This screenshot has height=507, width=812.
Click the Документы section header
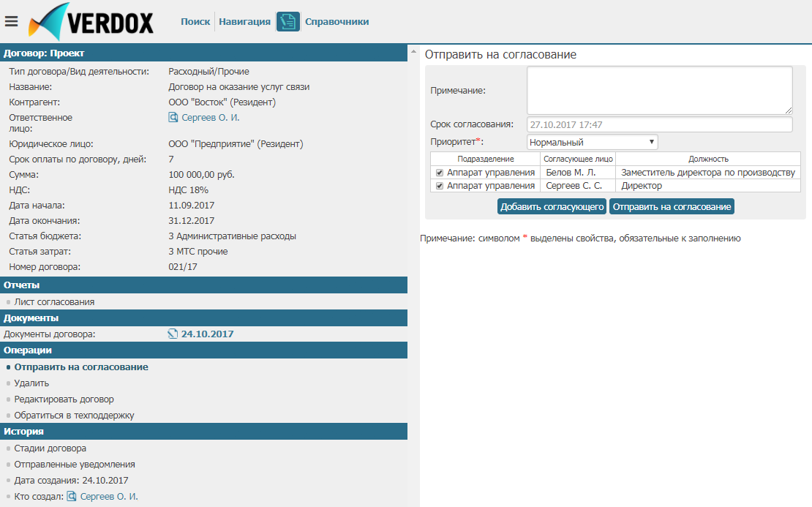[x=203, y=318]
